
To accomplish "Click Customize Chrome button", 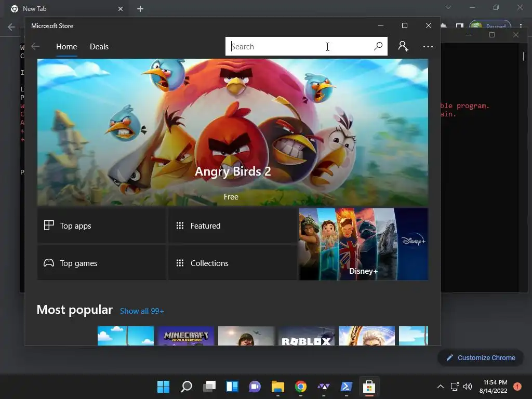I will click(481, 357).
